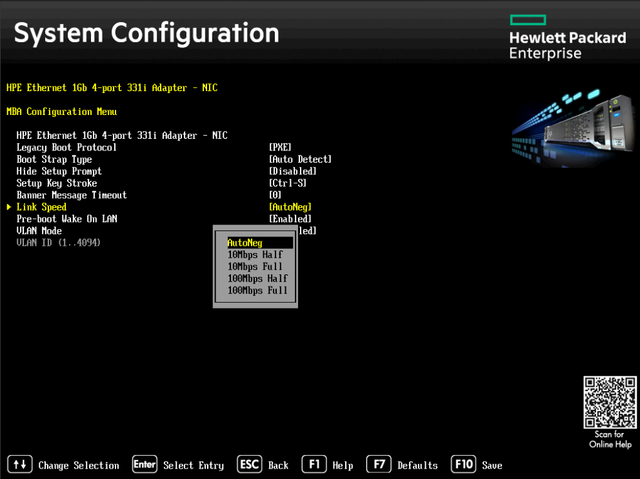The image size is (640, 479).
Task: Toggle the Pre-boot Wake On LAN [Enabled] value
Action: (x=290, y=219)
